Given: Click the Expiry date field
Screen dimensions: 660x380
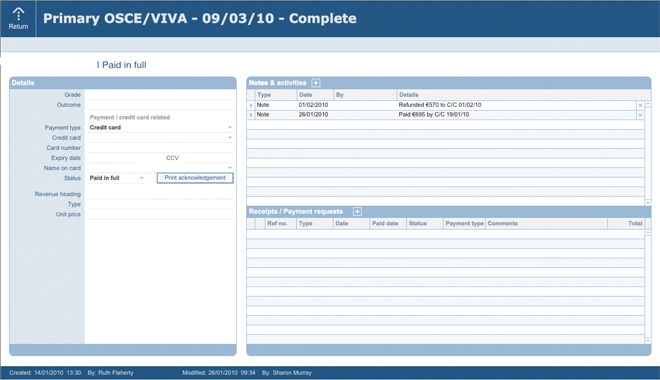Looking at the screenshot, I should click(112, 158).
